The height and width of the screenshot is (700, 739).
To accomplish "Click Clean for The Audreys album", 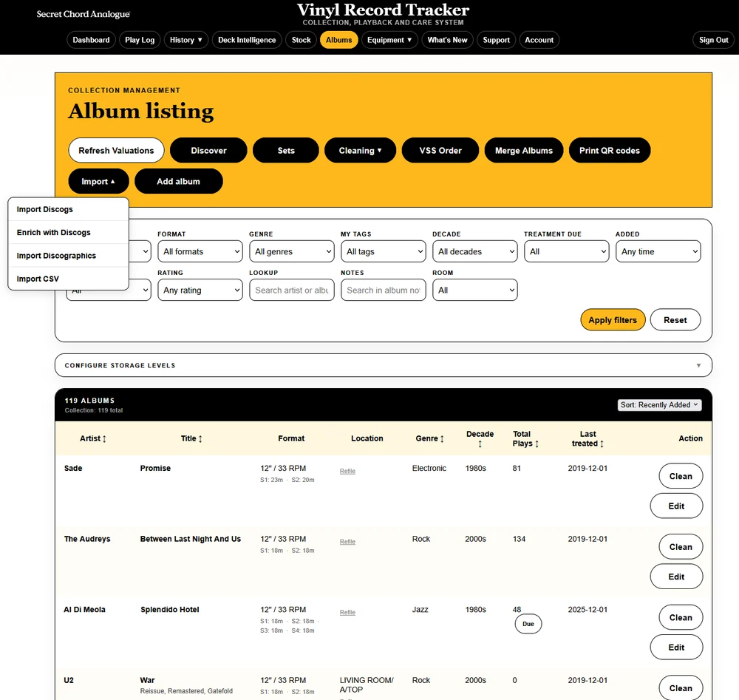I will coord(681,547).
